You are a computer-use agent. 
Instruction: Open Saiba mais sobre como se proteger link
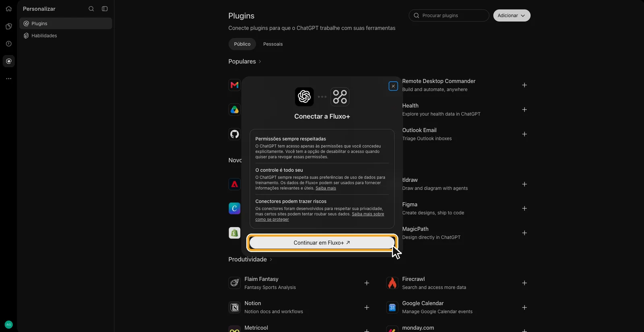(320, 217)
